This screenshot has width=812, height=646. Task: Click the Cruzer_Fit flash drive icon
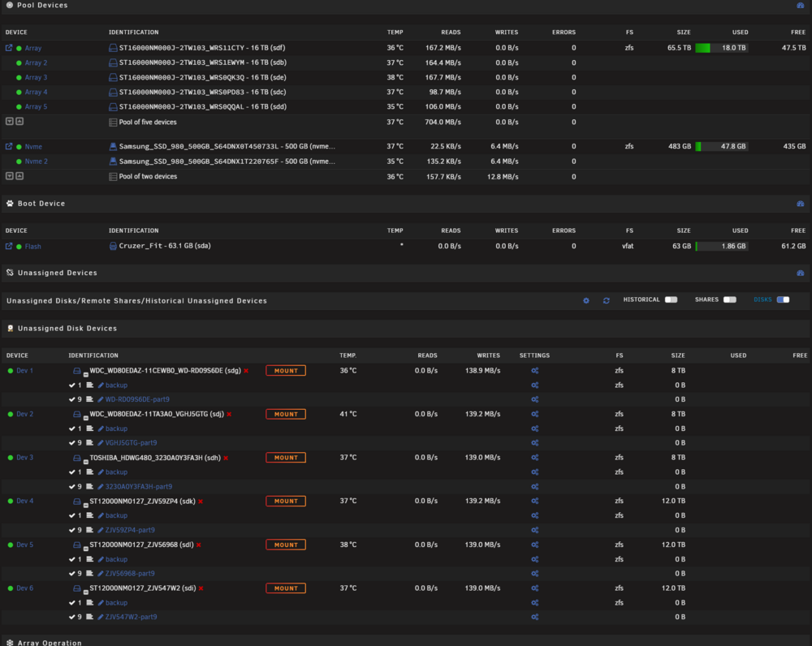[113, 246]
